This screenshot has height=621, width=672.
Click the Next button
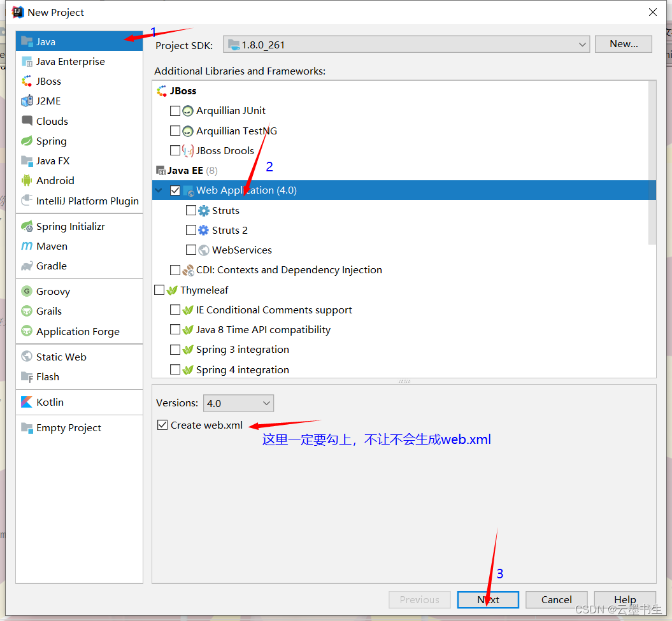[x=488, y=599]
